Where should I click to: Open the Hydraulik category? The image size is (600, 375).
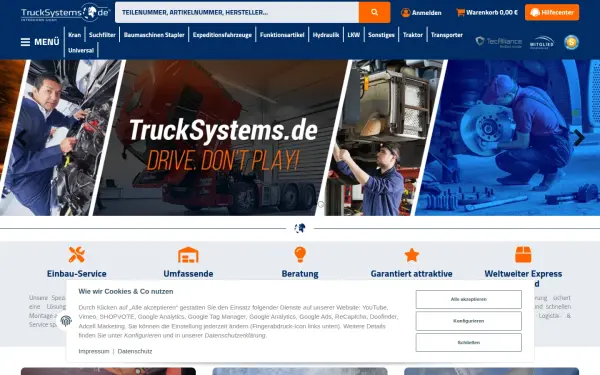tap(326, 35)
